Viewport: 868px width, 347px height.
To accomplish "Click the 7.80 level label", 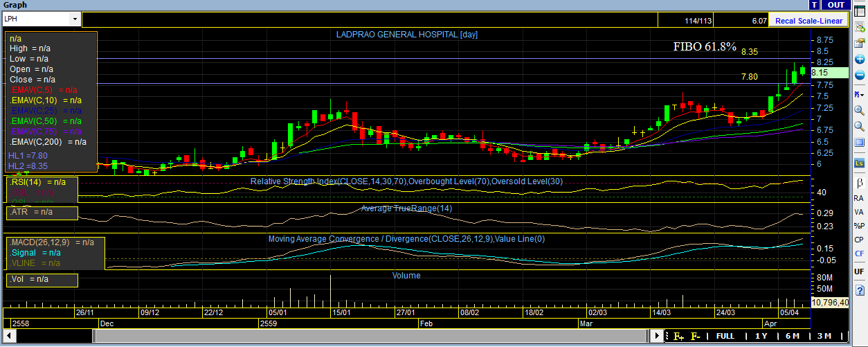I will 750,77.
